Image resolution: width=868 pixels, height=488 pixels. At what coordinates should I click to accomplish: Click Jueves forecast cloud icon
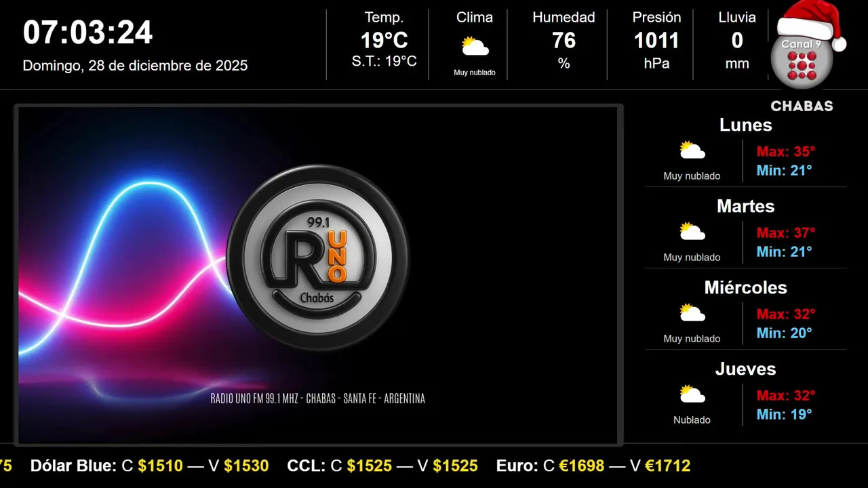click(692, 394)
